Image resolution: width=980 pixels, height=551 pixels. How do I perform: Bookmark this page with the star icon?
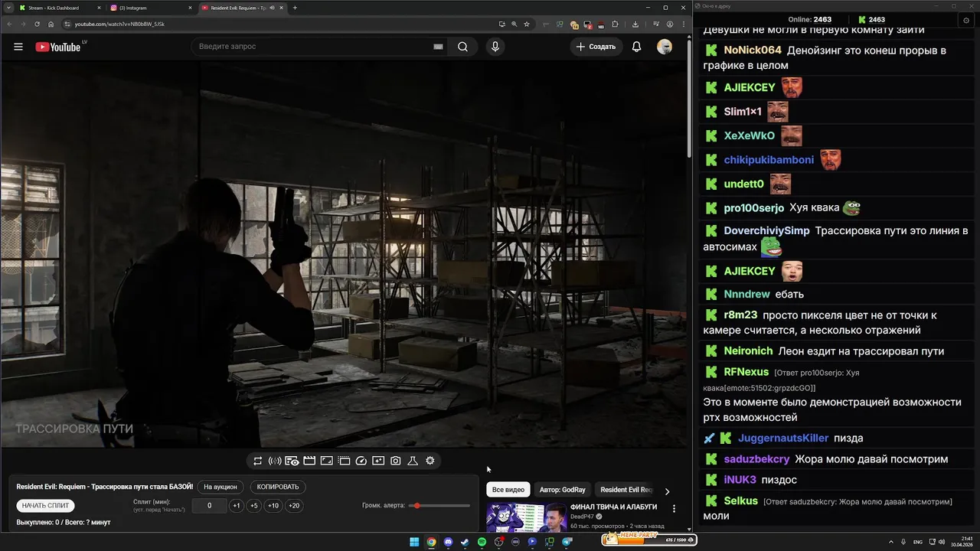527,24
